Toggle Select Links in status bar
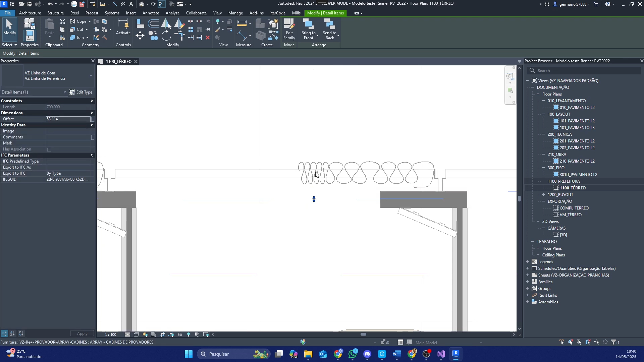Image resolution: width=644 pixels, height=362 pixels. point(562,342)
